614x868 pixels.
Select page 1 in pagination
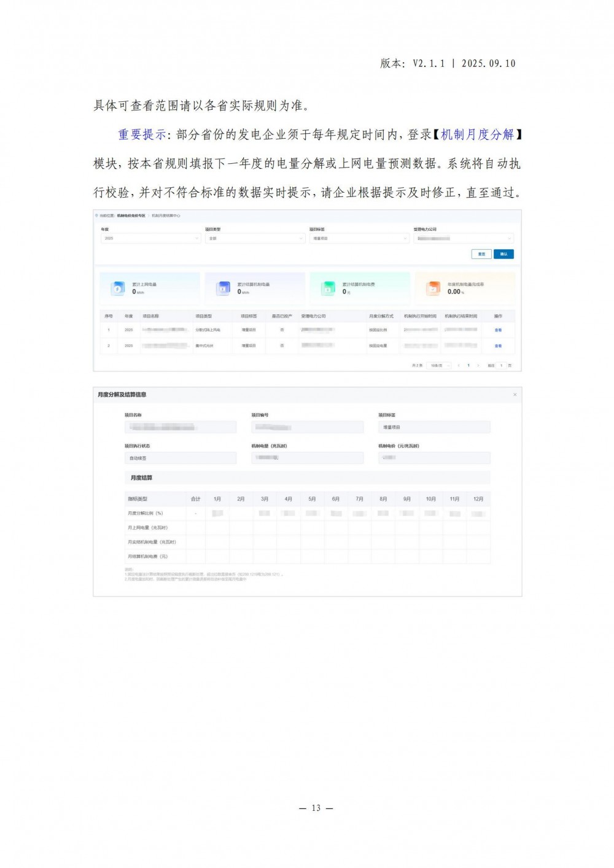point(468,365)
